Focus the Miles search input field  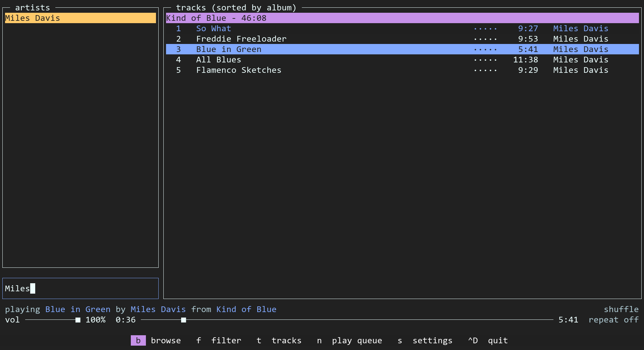(x=80, y=288)
